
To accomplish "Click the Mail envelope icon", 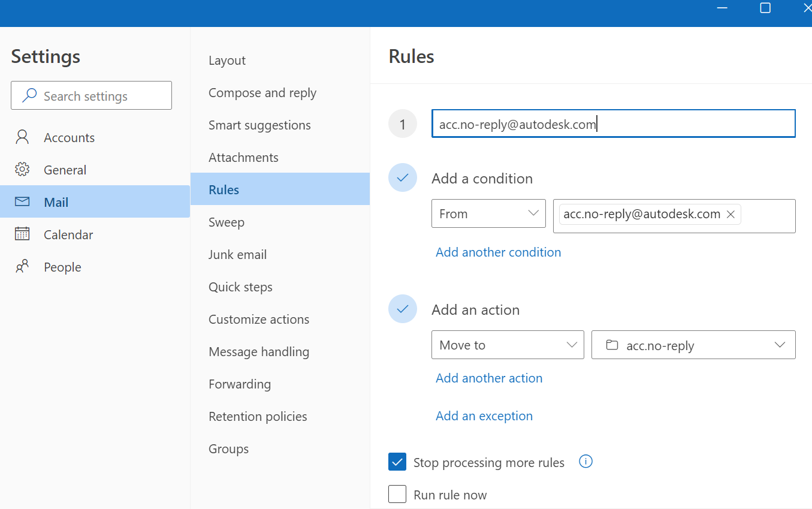I will [22, 201].
